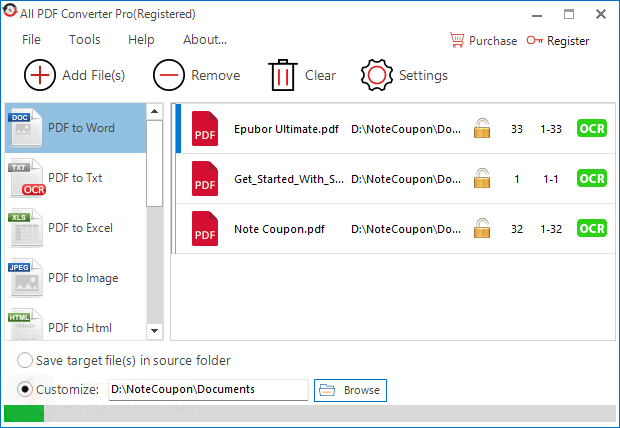Close the All PDF Converter window
This screenshot has width=620, height=428.
point(601,14)
